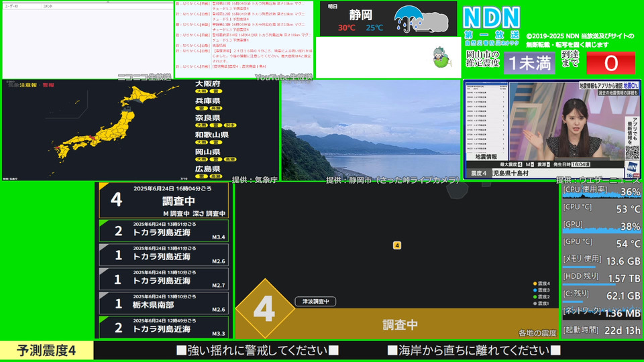The width and height of the screenshot is (644, 362).
Task: Click the ユーザーID column header
Action: pos(11,6)
